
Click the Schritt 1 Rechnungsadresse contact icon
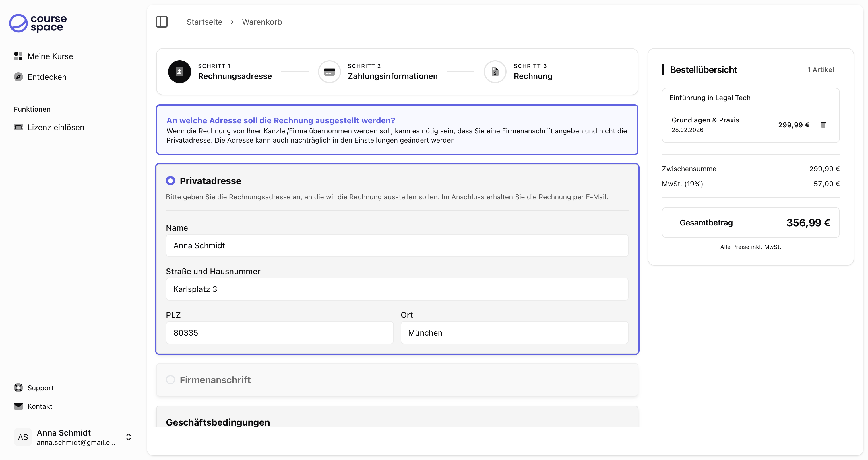click(179, 71)
